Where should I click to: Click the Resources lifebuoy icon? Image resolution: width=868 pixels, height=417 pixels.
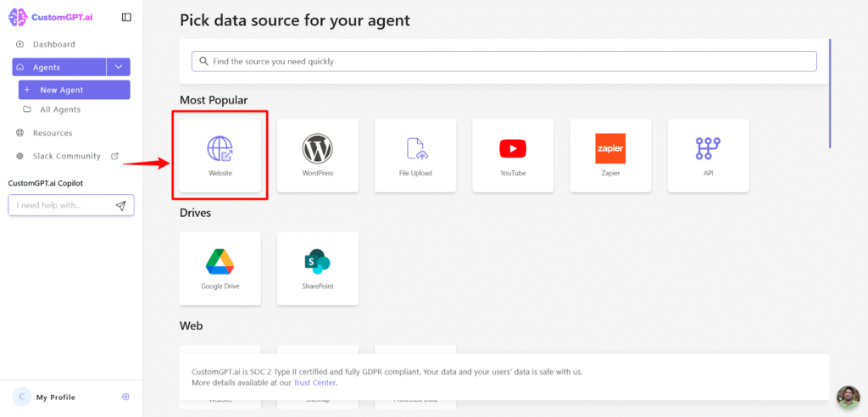point(20,133)
